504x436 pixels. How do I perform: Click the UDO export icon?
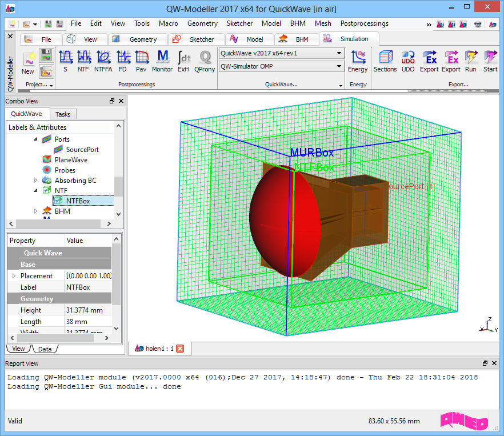click(408, 60)
